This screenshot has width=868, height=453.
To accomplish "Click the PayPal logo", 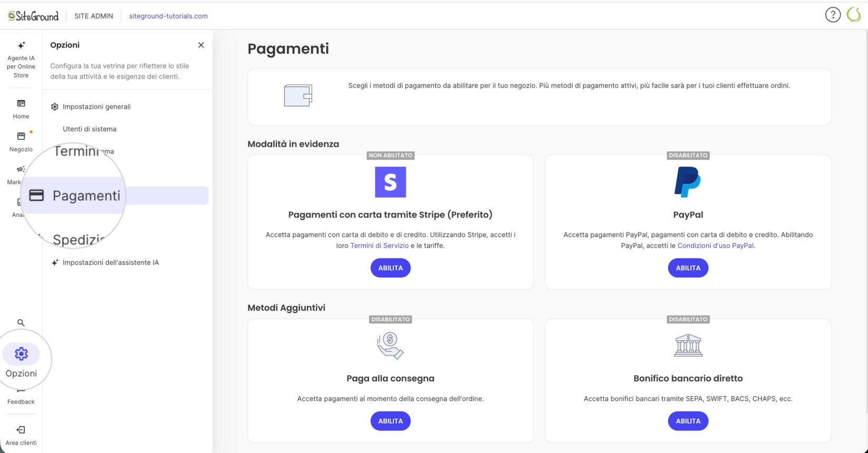I will point(688,182).
